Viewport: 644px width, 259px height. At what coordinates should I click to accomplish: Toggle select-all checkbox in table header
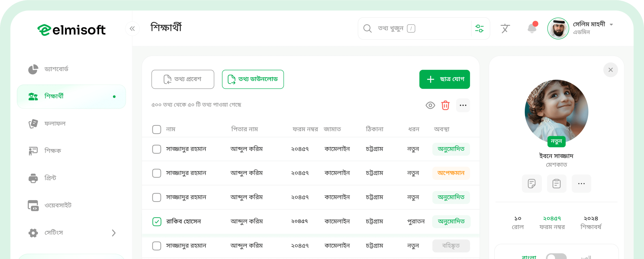[156, 129]
